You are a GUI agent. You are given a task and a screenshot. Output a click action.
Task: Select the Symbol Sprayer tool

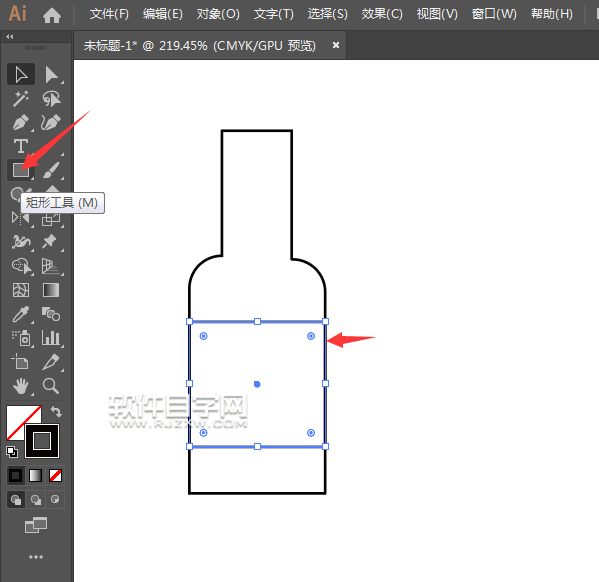(x=21, y=338)
